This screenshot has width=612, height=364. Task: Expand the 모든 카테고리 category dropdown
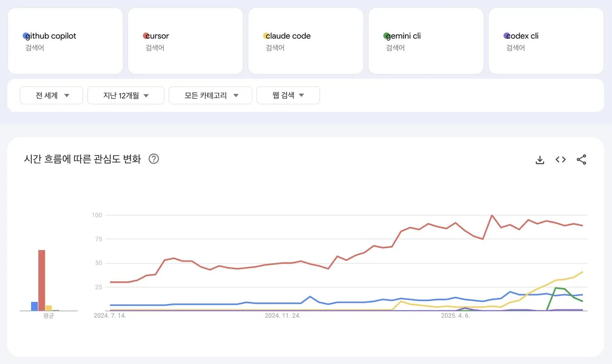pos(211,95)
